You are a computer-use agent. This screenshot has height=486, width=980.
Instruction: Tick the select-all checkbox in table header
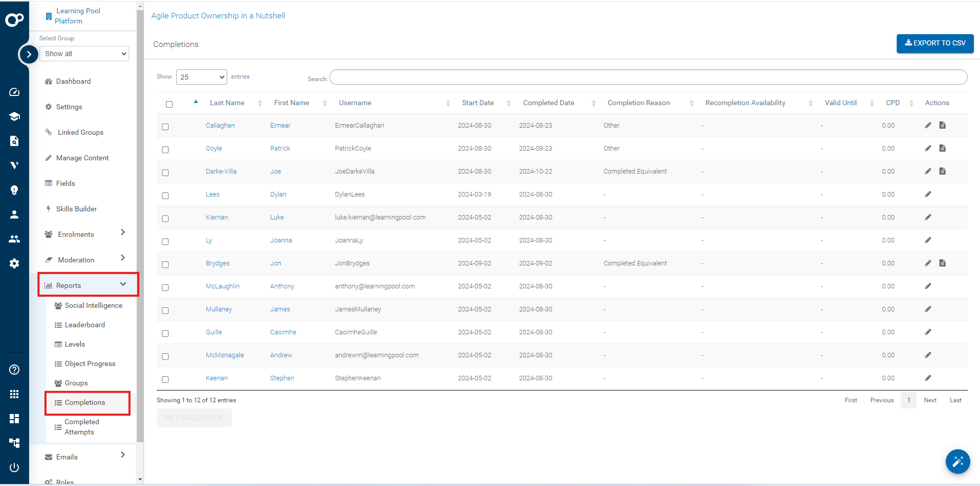tap(169, 104)
